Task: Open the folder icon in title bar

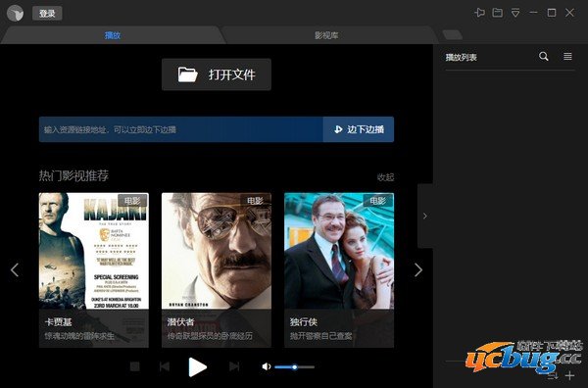Action: (497, 13)
